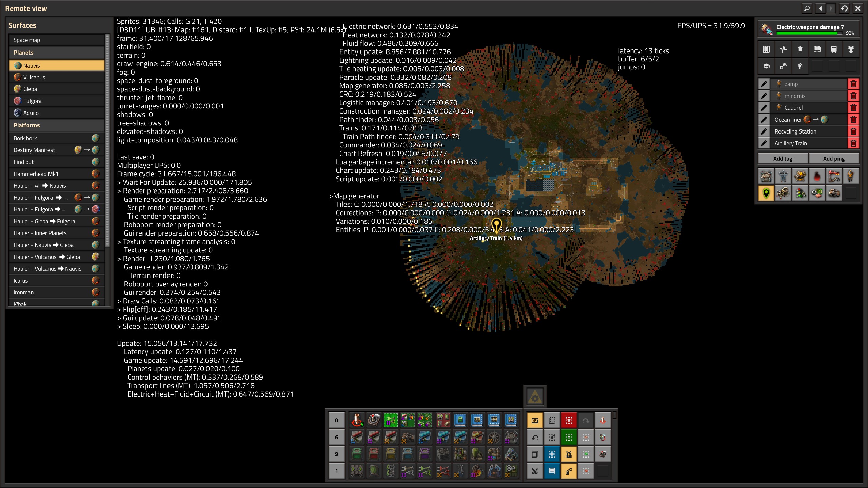View the Destiny Manifest platform

(x=57, y=150)
